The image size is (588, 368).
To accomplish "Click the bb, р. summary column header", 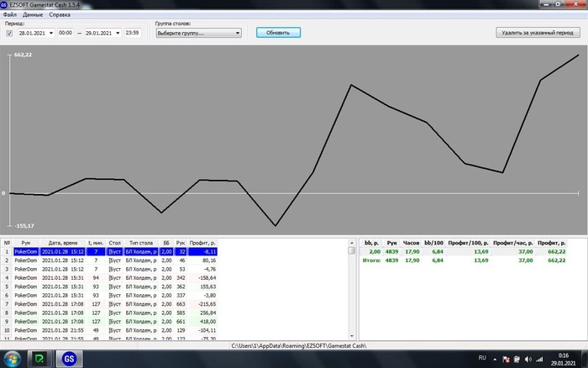I will tap(371, 243).
